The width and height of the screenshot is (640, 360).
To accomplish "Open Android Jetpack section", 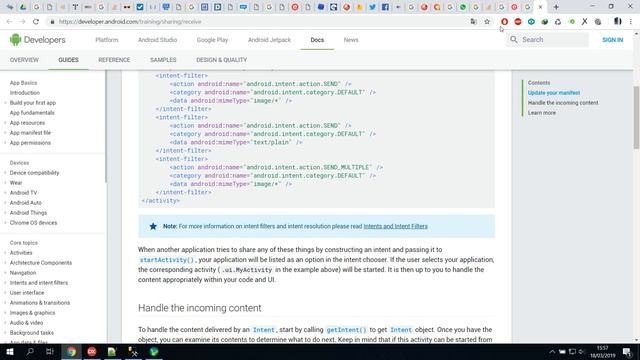I will [269, 40].
